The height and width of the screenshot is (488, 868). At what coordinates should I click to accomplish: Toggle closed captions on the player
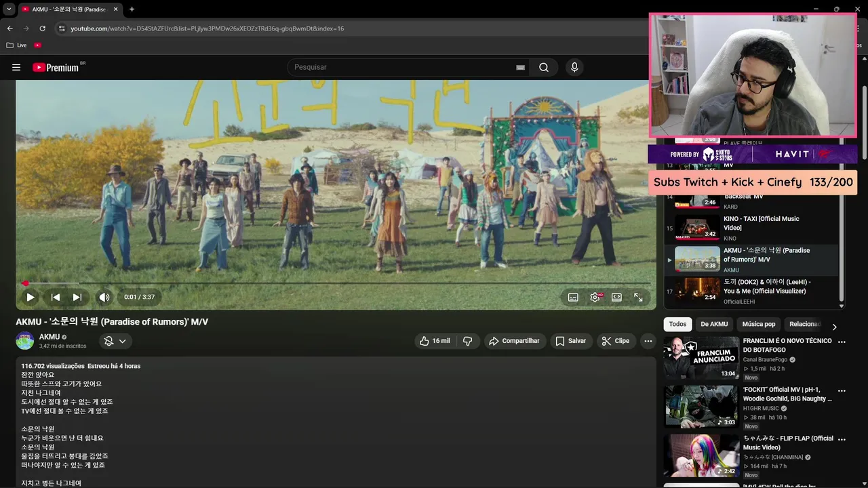[x=573, y=297]
